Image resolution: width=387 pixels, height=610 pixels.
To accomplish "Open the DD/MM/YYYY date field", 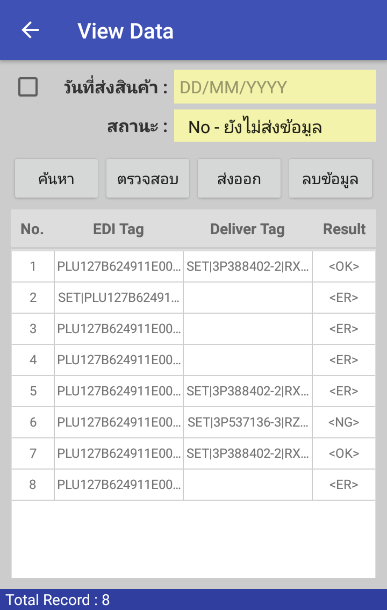I will click(x=275, y=87).
